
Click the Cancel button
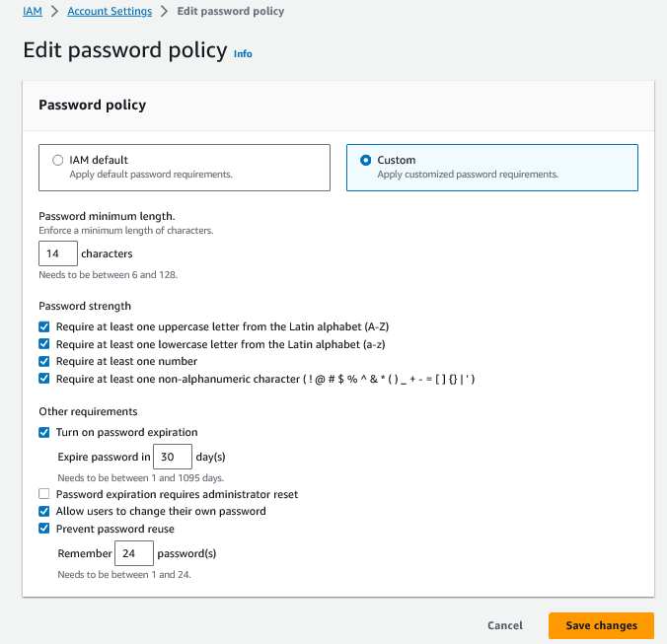[x=505, y=625]
